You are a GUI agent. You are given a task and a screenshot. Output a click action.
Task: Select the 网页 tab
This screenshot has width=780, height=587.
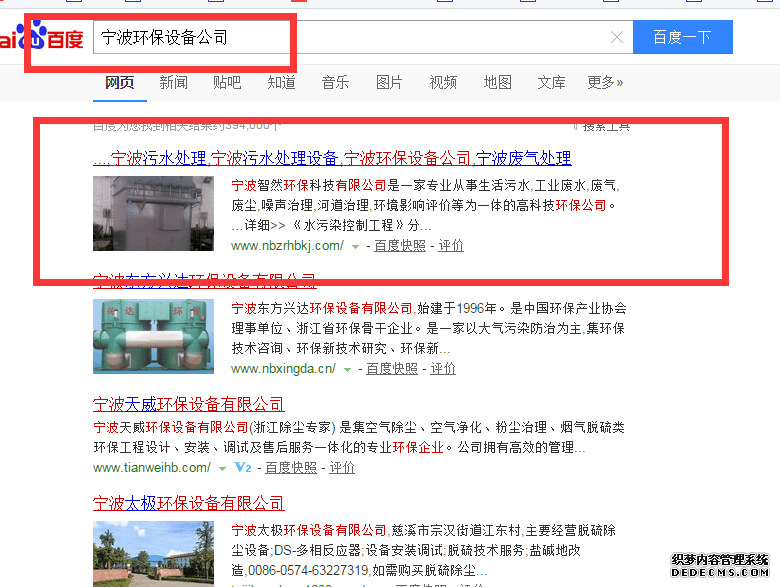[119, 82]
